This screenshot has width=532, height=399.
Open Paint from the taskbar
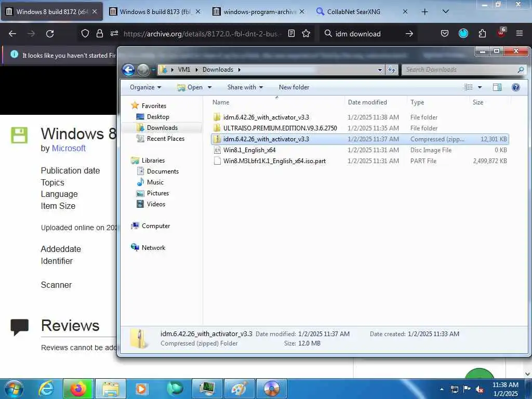click(x=239, y=389)
